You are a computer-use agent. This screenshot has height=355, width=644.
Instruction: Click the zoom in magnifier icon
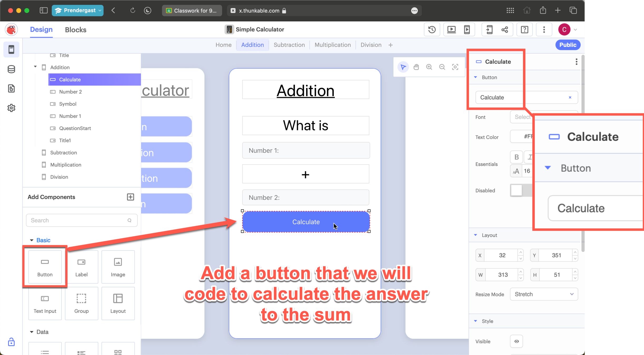point(429,67)
